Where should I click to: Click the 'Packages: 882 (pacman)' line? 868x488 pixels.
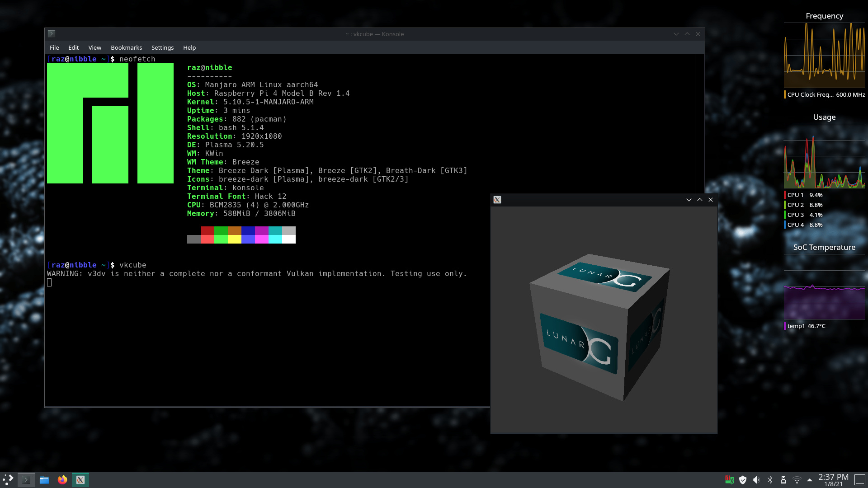pos(237,119)
